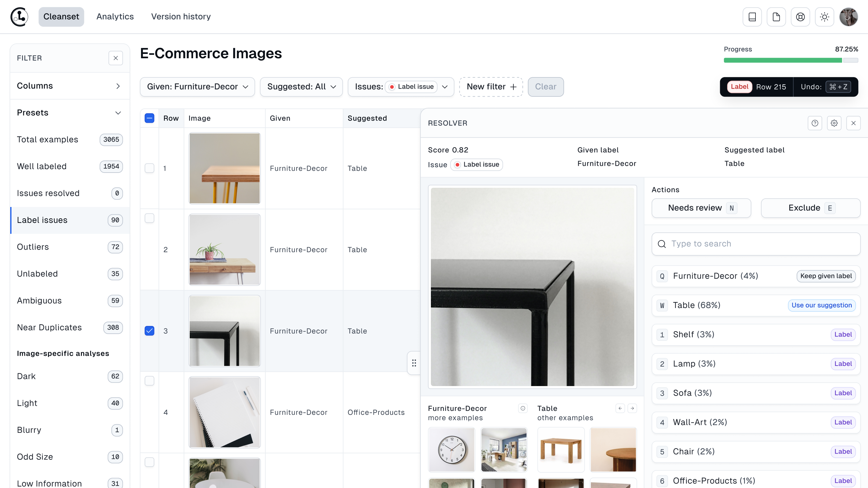This screenshot has height=488, width=868.
Task: Close the Filter panel with X icon
Action: pyautogui.click(x=116, y=58)
